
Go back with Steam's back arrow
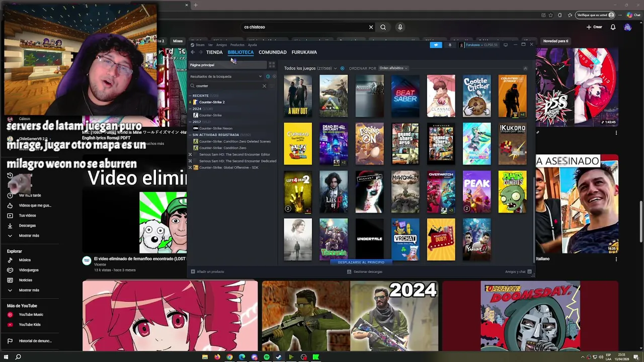point(193,52)
